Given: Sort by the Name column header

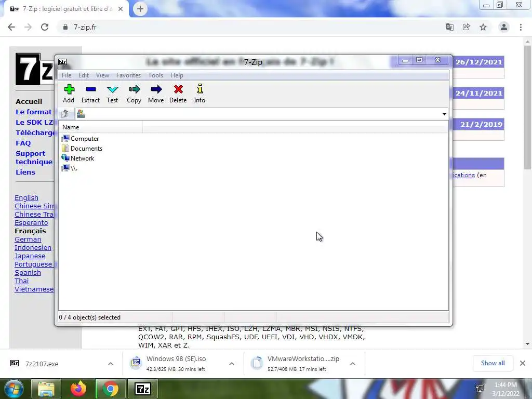Looking at the screenshot, I should tap(100, 127).
